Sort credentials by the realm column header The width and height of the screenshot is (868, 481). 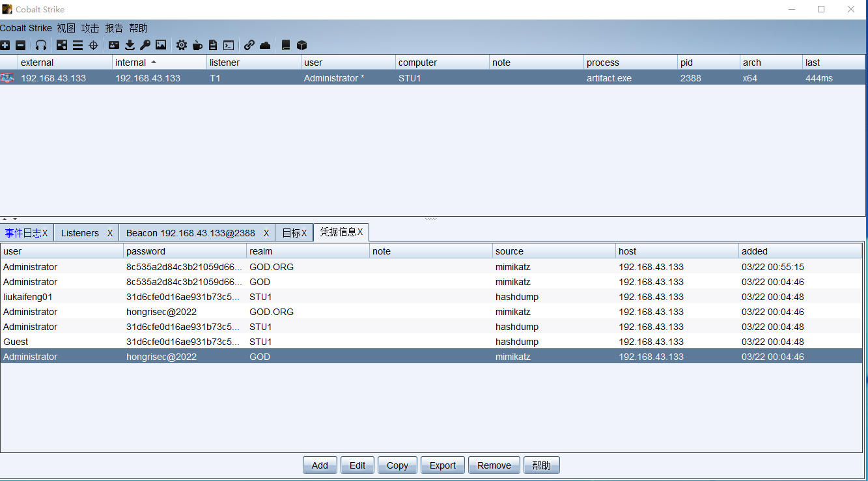click(308, 251)
